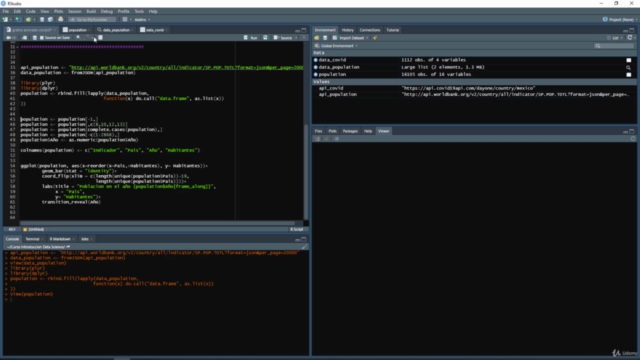This screenshot has height=360, width=640.
Task: Go back to previous source location
Action: 8,38
